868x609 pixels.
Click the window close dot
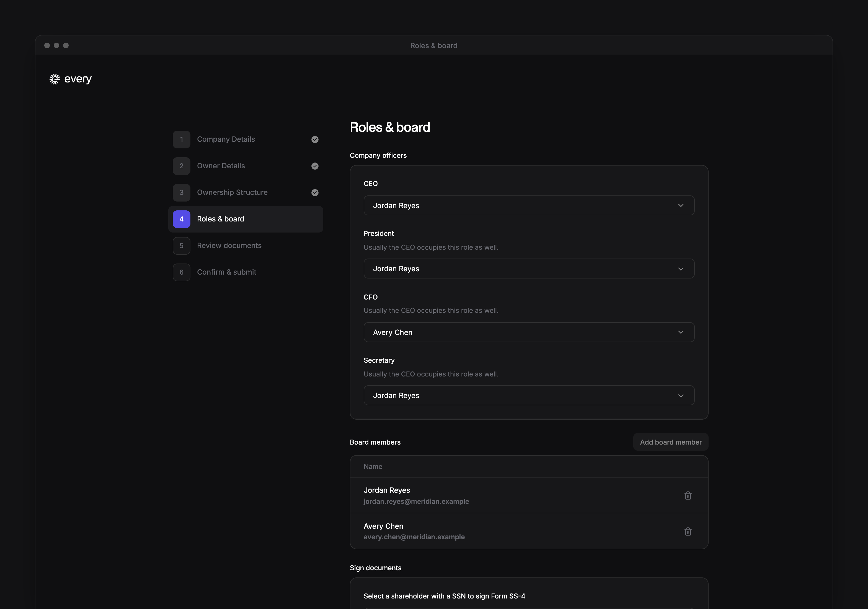click(47, 45)
